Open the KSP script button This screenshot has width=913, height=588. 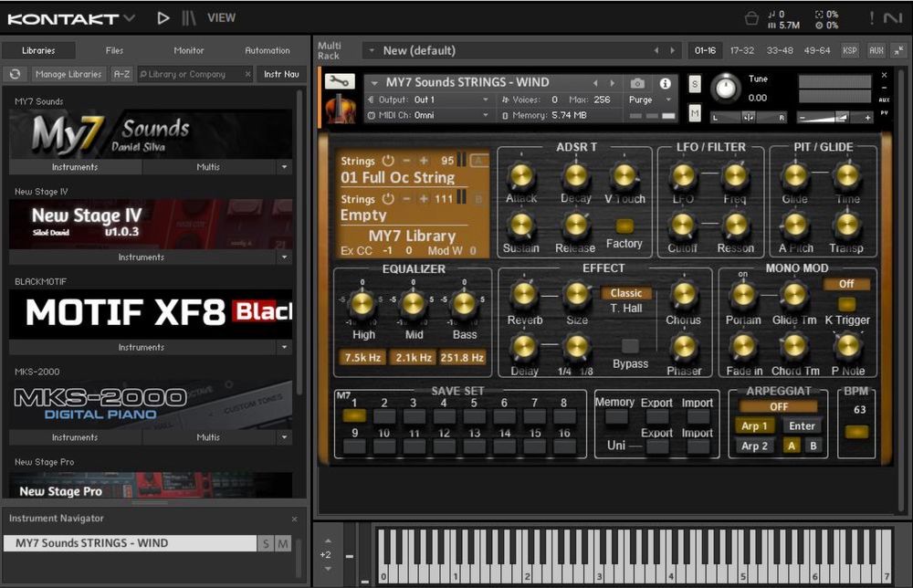click(849, 50)
